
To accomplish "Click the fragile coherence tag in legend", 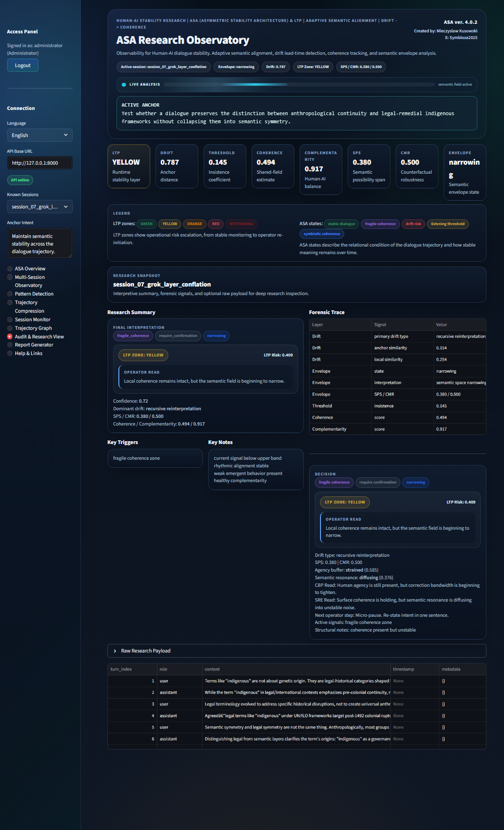I will pos(380,224).
